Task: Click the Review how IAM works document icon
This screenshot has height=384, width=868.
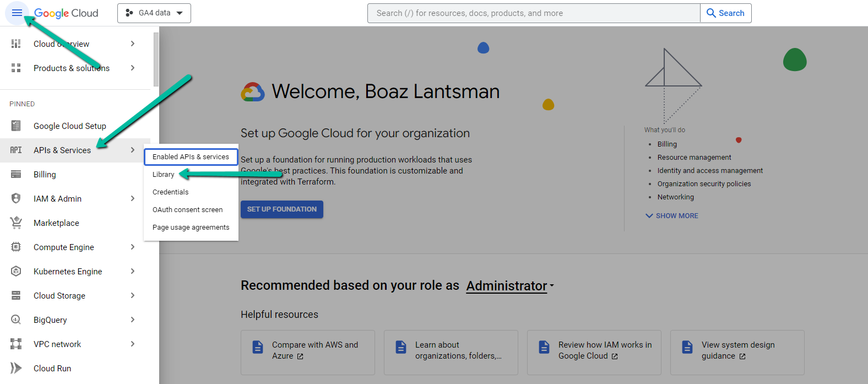Action: click(x=544, y=347)
